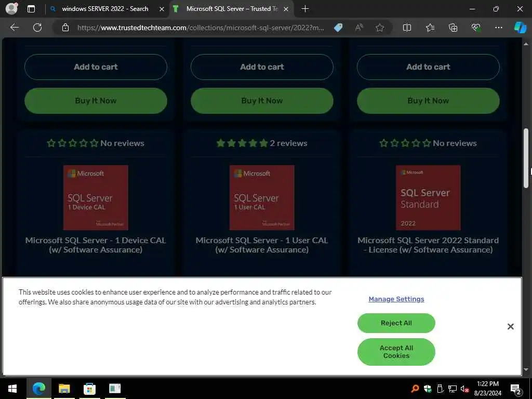
Task: Open SQL Server 2022 Standard License link
Action: (x=428, y=245)
